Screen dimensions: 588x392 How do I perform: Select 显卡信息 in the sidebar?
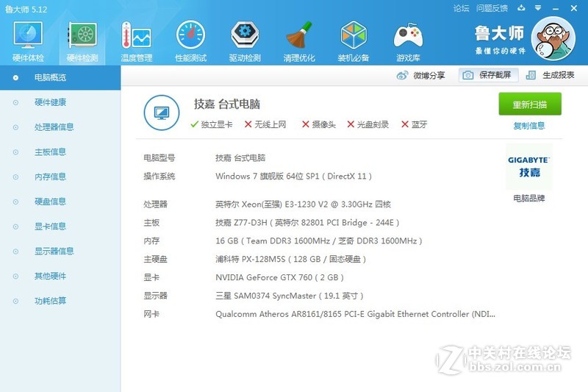coord(60,227)
